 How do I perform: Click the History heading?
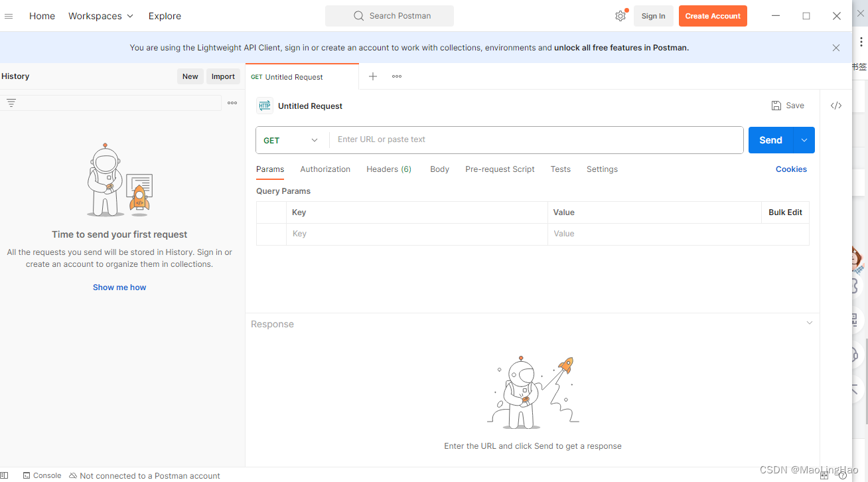tap(15, 76)
